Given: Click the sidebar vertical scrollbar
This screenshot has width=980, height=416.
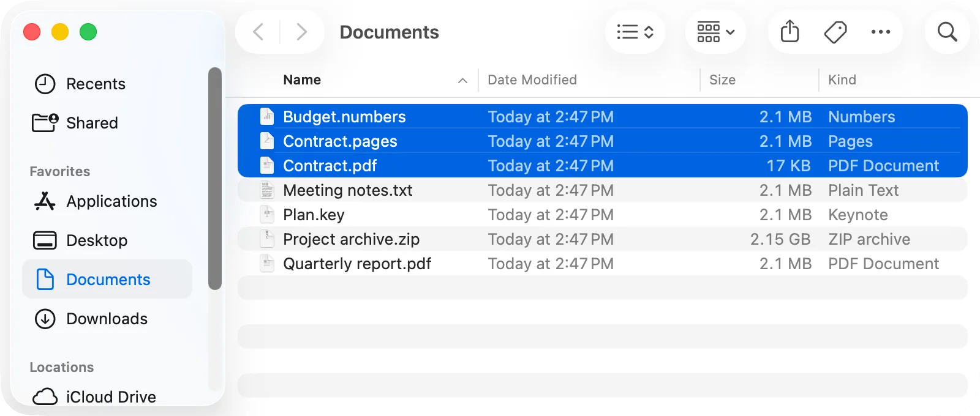Looking at the screenshot, I should click(214, 178).
